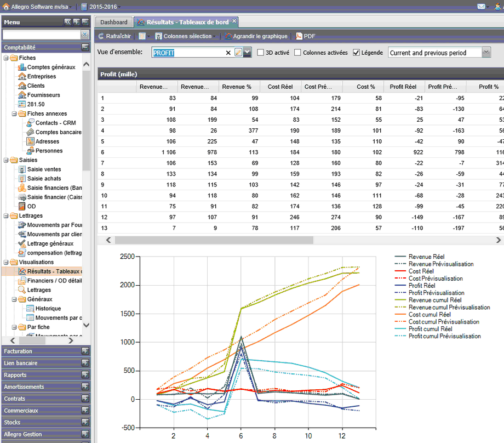Select the Résultats - Tableaux de bord tab
Image resolution: width=504 pixels, height=443 pixels.
(x=186, y=22)
